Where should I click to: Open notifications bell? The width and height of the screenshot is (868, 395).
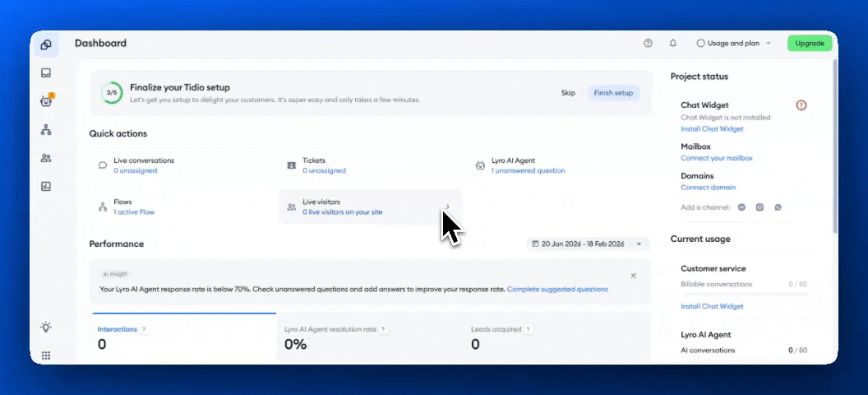(x=673, y=44)
